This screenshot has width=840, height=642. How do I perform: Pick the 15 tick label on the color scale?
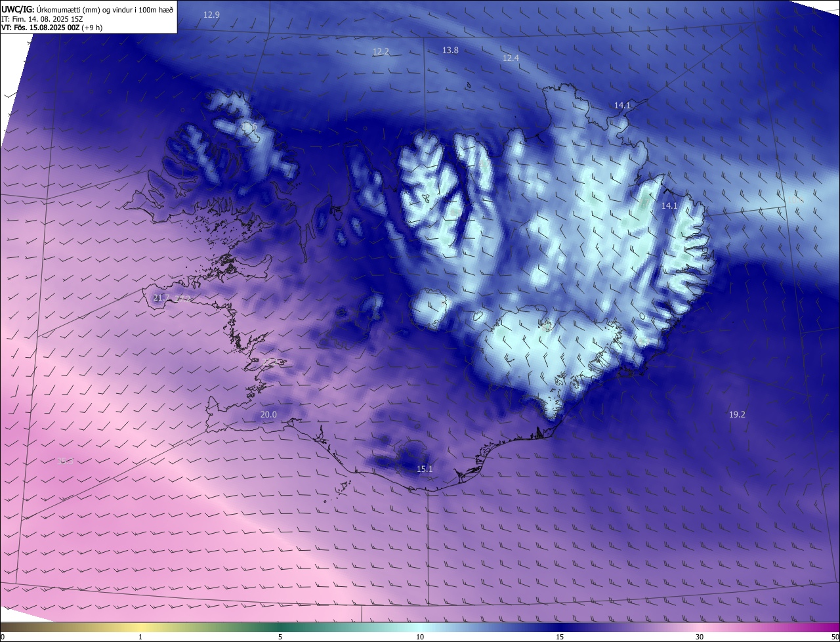(x=560, y=637)
